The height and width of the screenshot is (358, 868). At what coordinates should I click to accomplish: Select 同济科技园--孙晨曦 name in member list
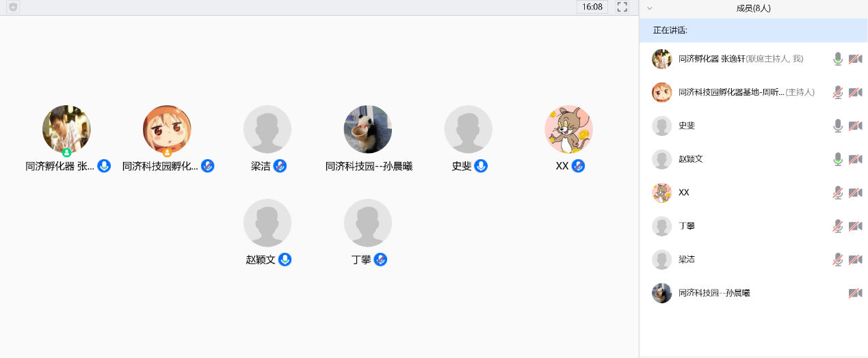point(714,293)
